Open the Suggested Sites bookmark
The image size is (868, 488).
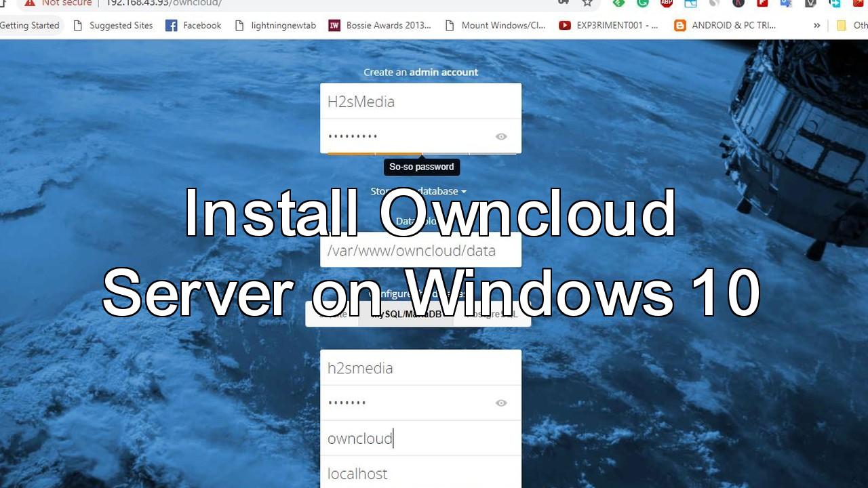point(113,26)
